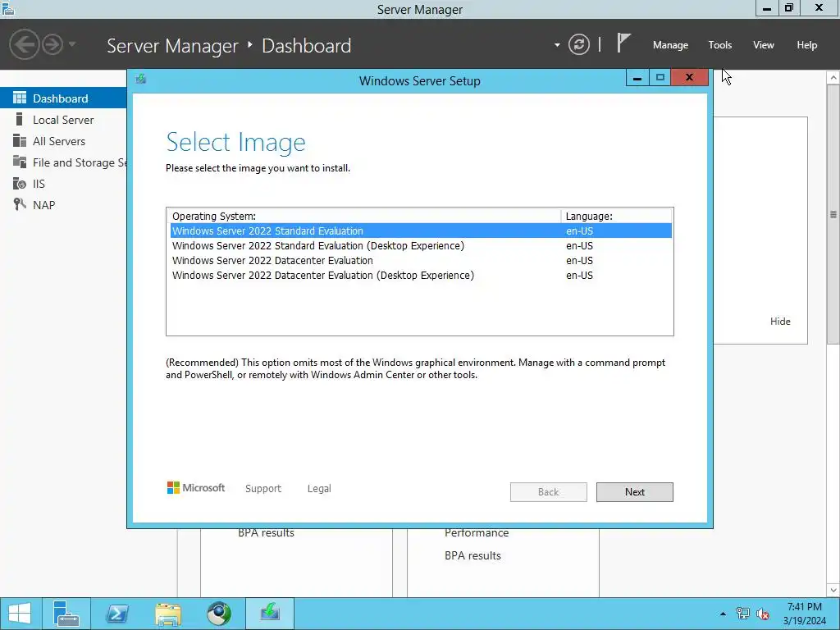This screenshot has height=630, width=840.
Task: Open the Help menu
Action: click(807, 45)
